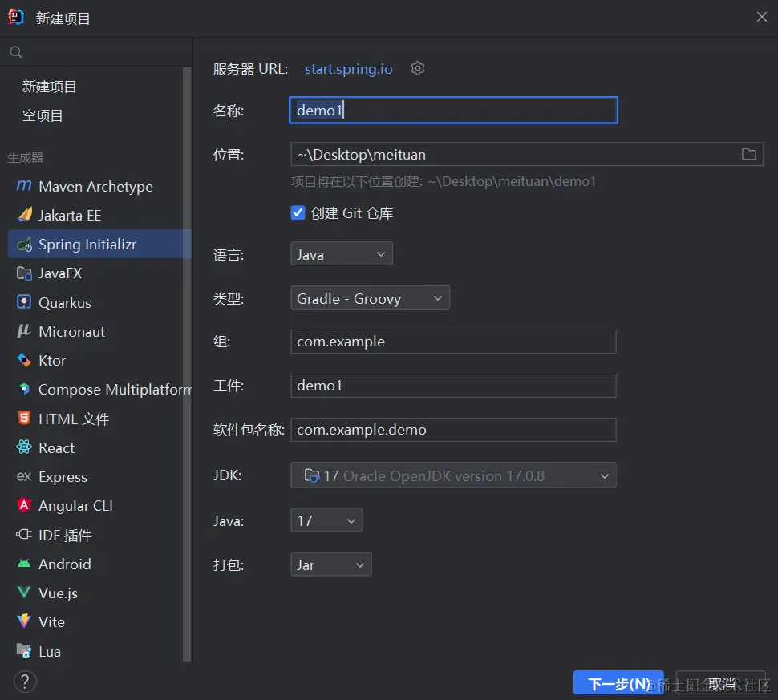Click the Android robot icon
This screenshot has width=778, height=700.
(x=24, y=564)
